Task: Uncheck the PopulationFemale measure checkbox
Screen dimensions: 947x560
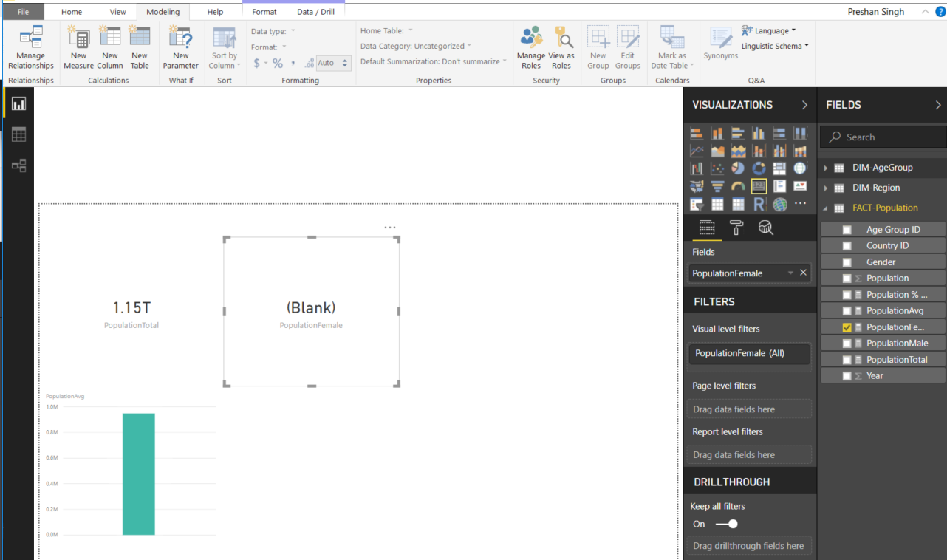Action: [847, 327]
